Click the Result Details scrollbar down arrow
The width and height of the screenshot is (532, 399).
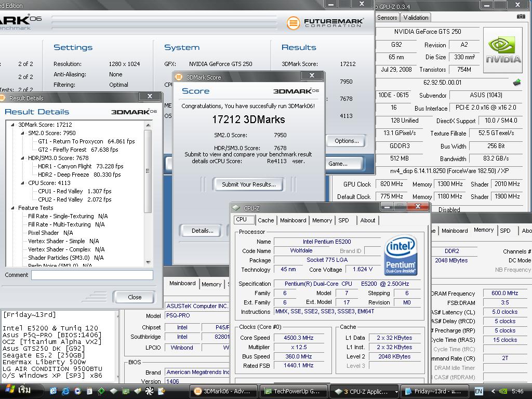click(x=148, y=262)
